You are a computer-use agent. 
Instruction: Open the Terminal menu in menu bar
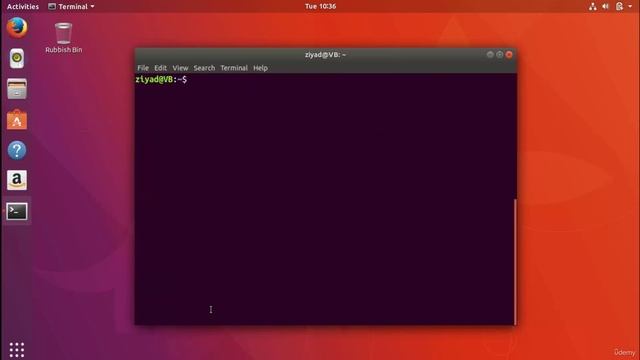(x=234, y=68)
